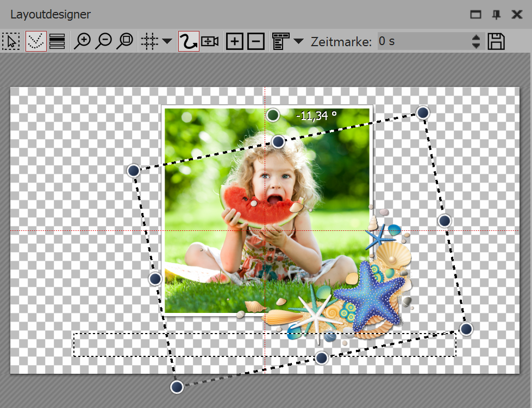Open the grid options dropdown arrow
The width and height of the screenshot is (532, 408).
tap(167, 41)
